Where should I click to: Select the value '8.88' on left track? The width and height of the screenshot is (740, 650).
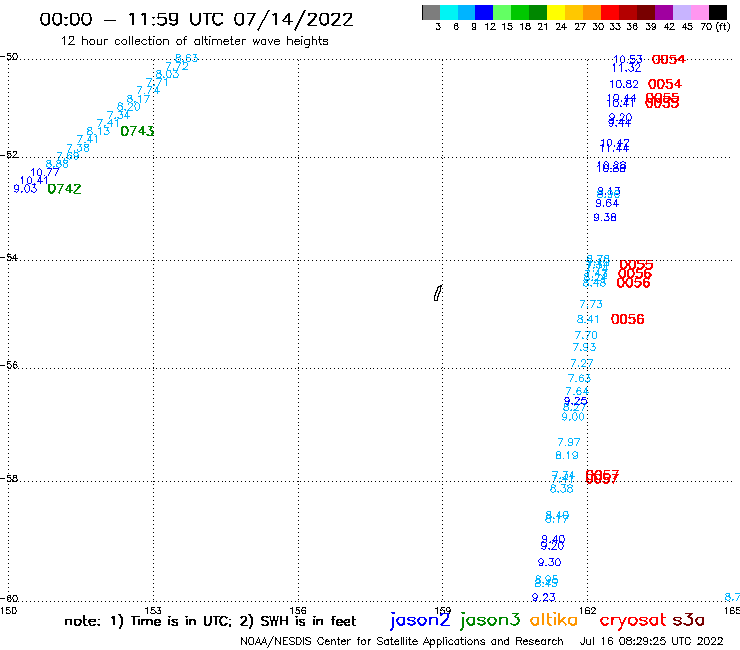click(x=57, y=164)
